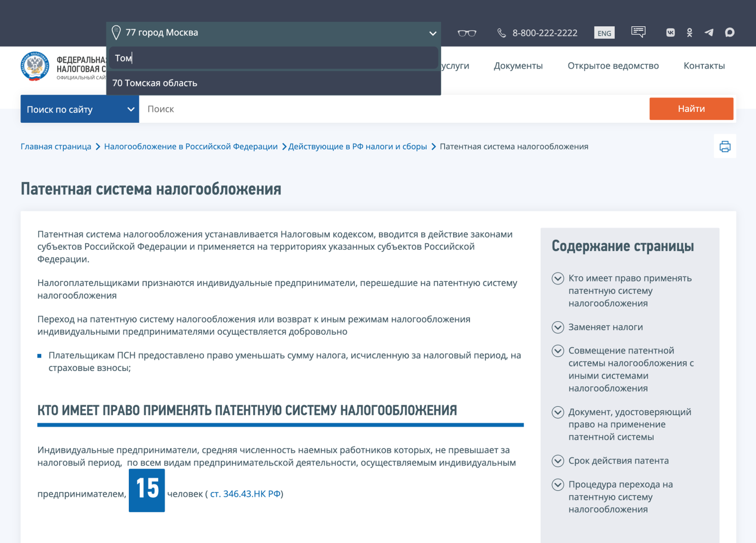756x543 pixels.
Task: Open the 'Документы' menu item
Action: pos(518,65)
